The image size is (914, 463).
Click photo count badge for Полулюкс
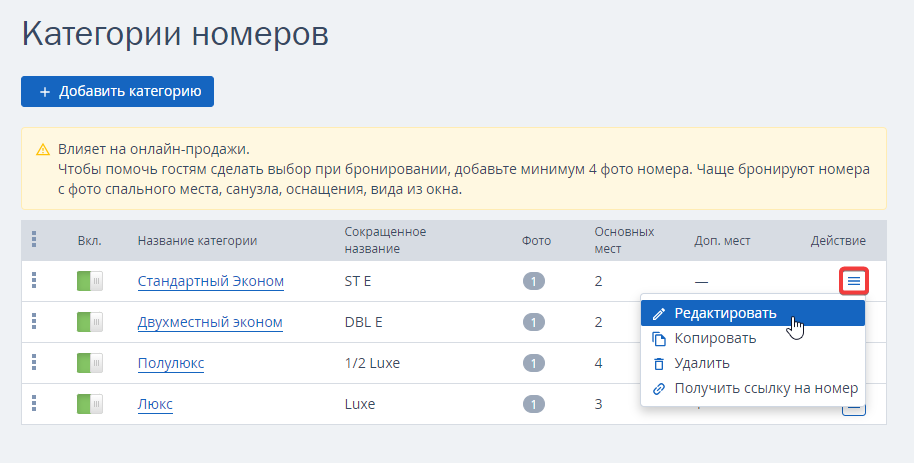tap(533, 363)
